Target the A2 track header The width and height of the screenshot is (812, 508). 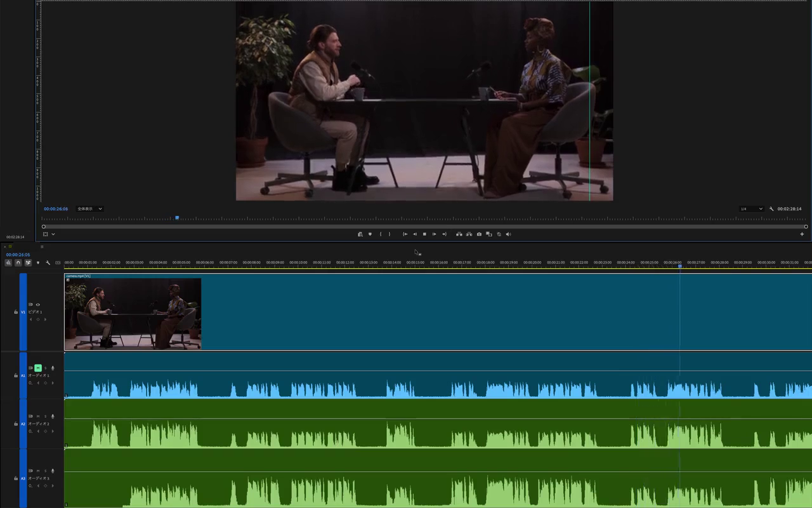[23, 424]
